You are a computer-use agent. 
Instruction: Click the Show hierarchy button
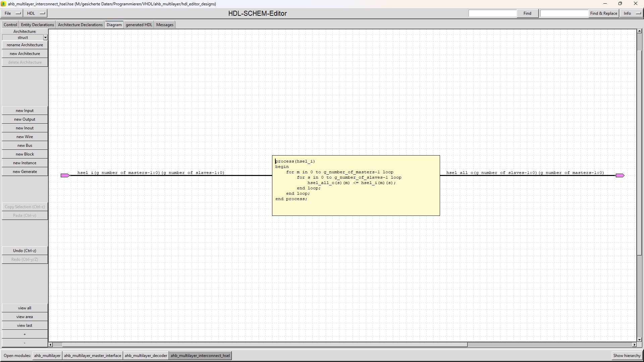[x=627, y=356]
